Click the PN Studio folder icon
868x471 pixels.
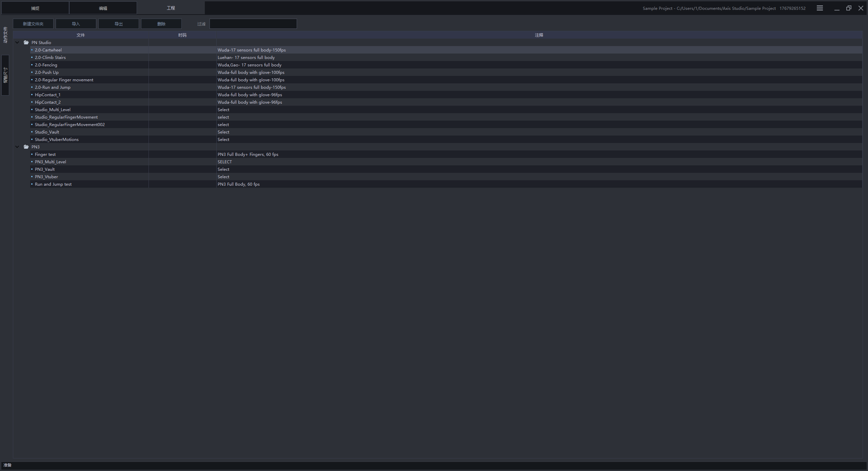coord(26,42)
